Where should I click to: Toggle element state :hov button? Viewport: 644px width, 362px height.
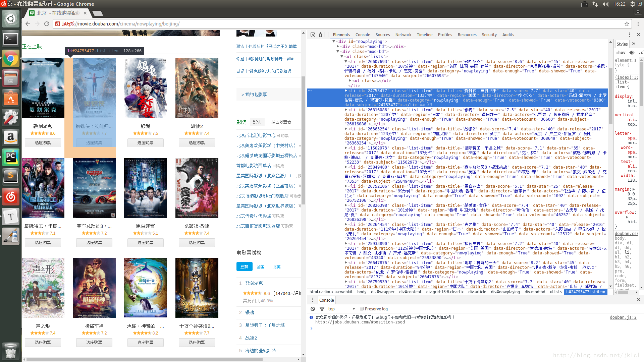click(621, 53)
